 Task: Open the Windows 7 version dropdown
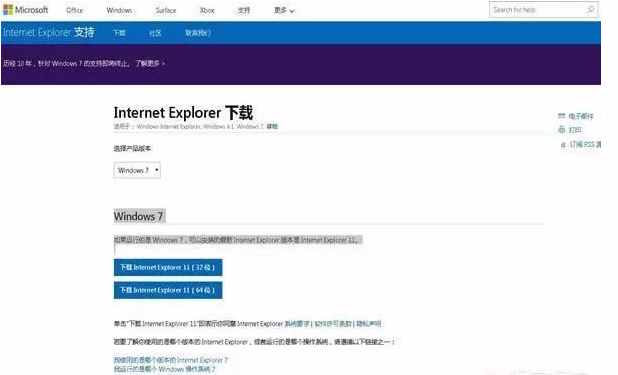tap(137, 170)
